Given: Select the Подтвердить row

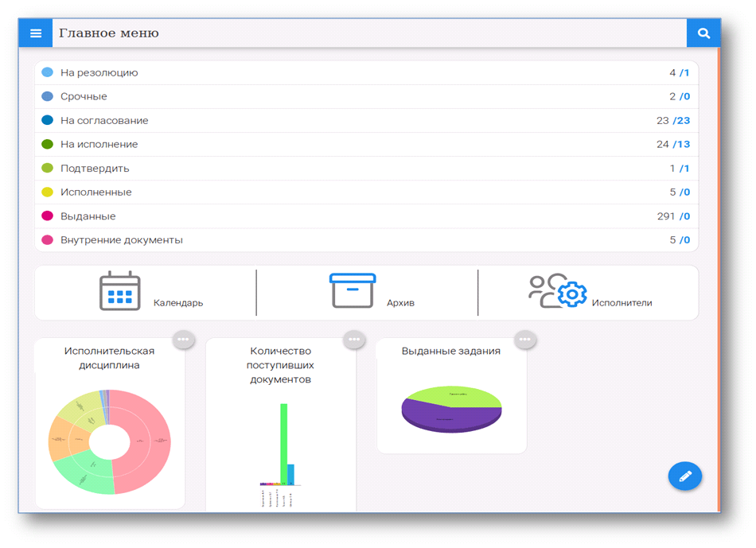Looking at the screenshot, I should pos(95,168).
